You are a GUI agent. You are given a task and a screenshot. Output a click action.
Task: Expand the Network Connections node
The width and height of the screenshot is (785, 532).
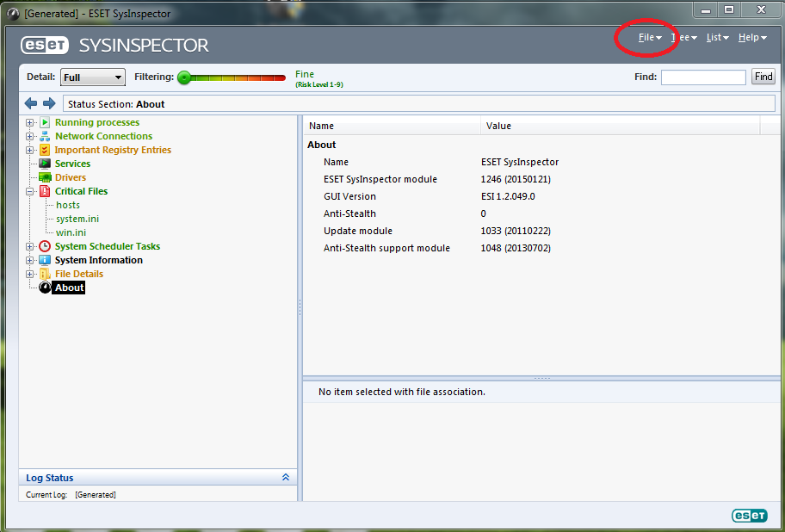tap(29, 136)
